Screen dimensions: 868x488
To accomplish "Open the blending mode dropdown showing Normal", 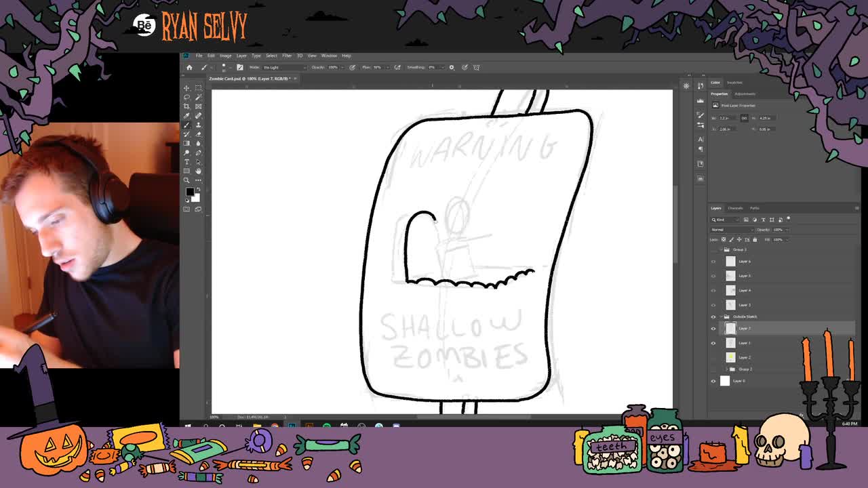I will click(730, 229).
